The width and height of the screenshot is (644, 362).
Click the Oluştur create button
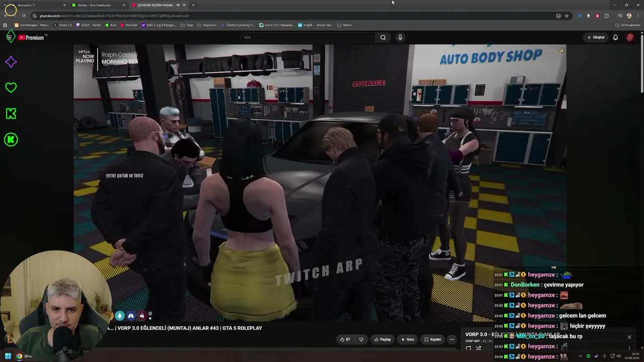(x=596, y=37)
